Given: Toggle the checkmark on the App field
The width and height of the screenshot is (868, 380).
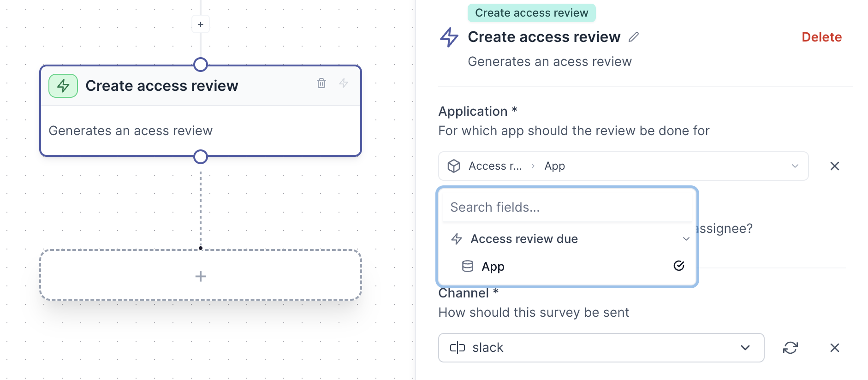Looking at the screenshot, I should 678,266.
